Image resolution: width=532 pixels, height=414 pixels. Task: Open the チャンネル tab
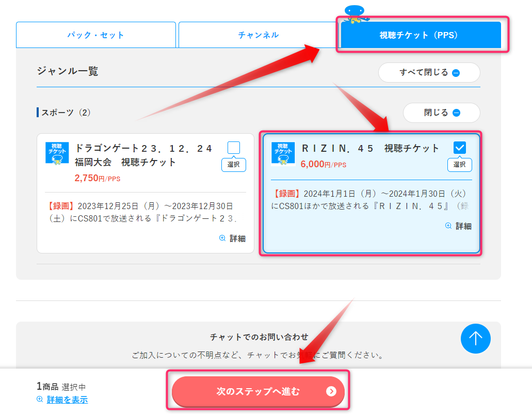[258, 35]
